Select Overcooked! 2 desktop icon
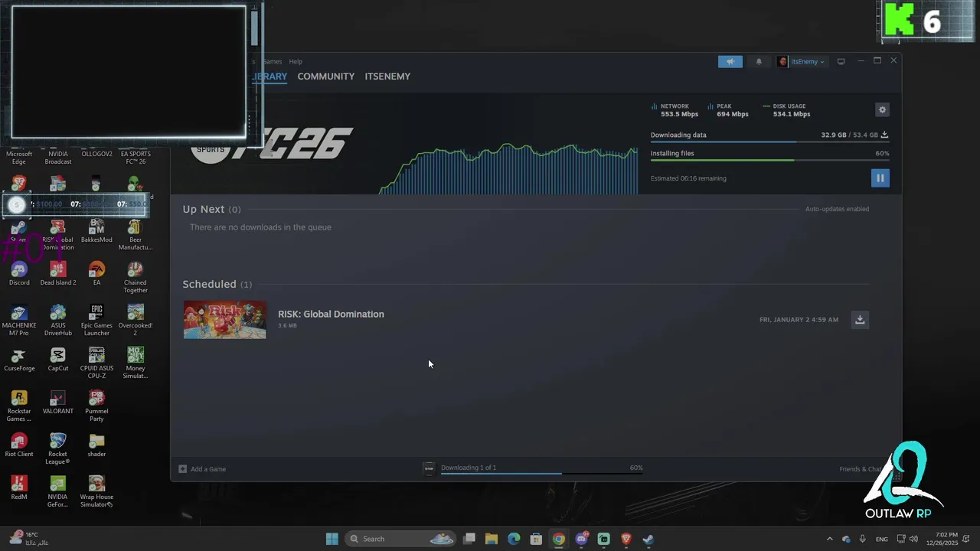 point(136,320)
